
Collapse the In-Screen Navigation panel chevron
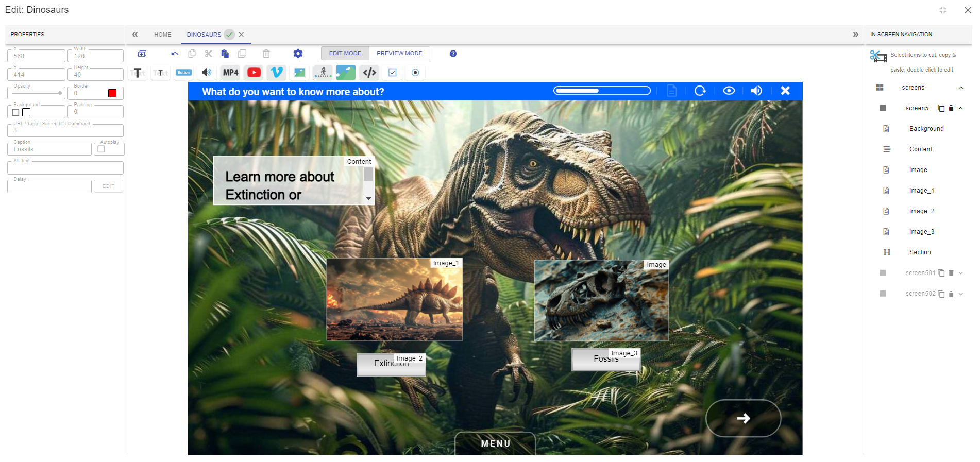[855, 35]
